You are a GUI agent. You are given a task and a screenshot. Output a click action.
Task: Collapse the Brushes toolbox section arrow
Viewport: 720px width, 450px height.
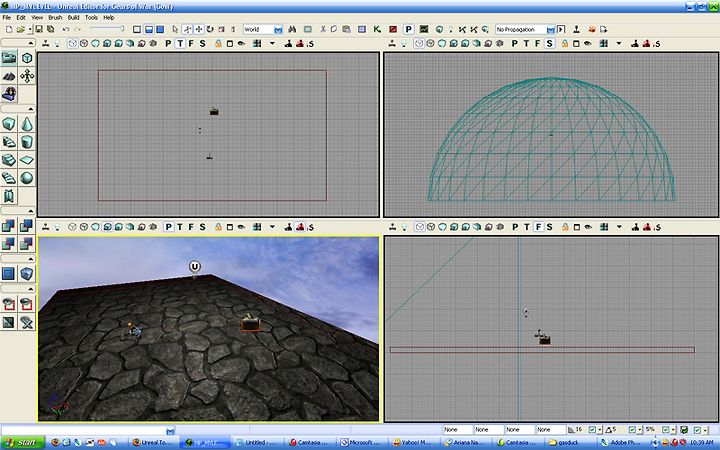tap(31, 109)
